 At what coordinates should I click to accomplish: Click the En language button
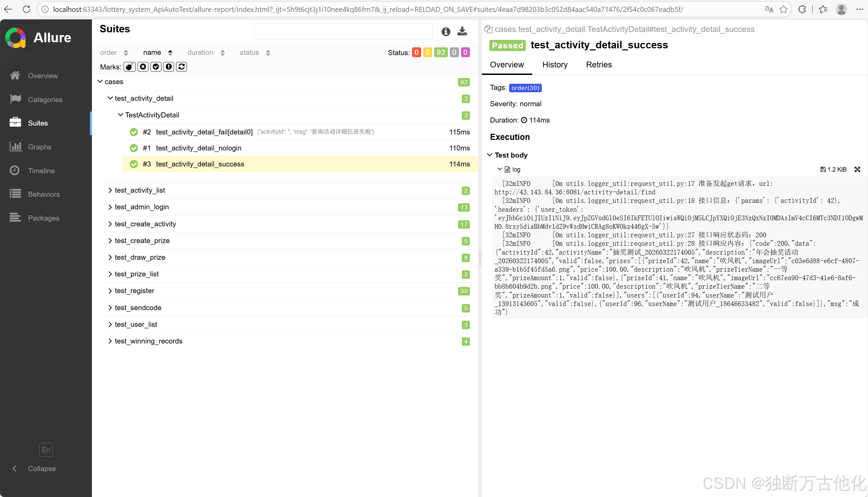click(46, 450)
